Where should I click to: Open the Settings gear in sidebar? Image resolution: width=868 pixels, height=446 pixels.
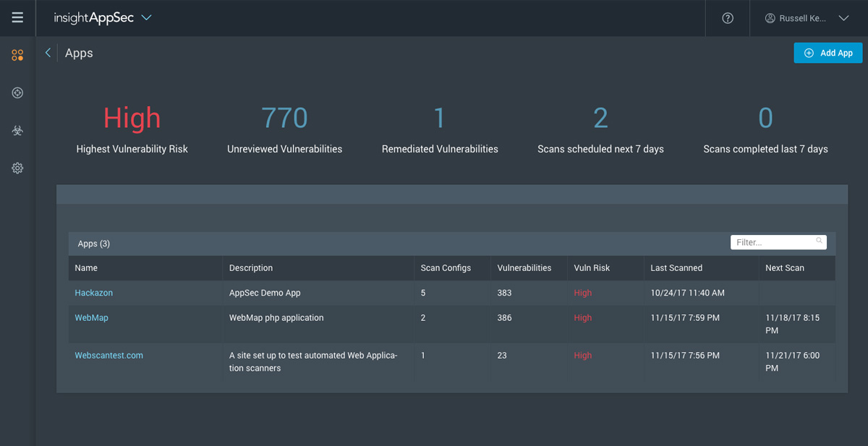[17, 168]
